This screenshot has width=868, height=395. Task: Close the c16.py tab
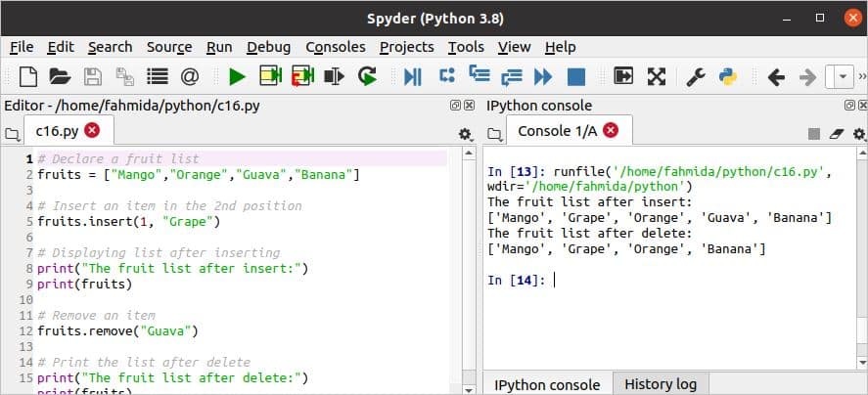[x=92, y=131]
